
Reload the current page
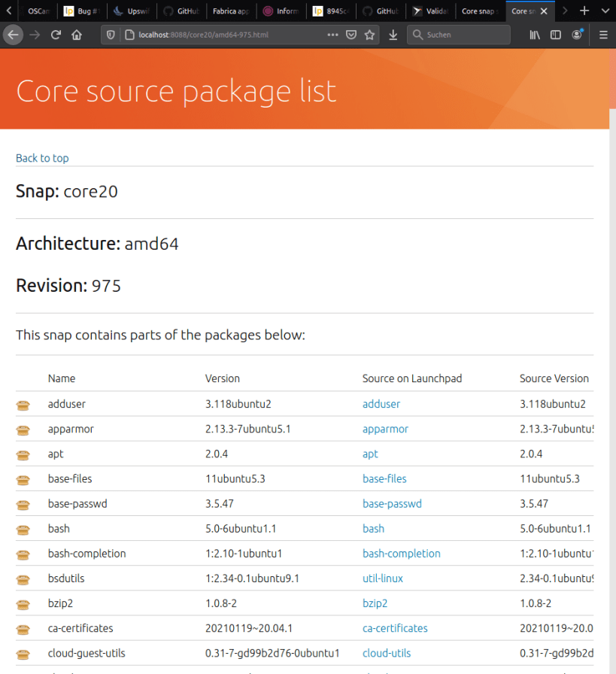point(56,35)
